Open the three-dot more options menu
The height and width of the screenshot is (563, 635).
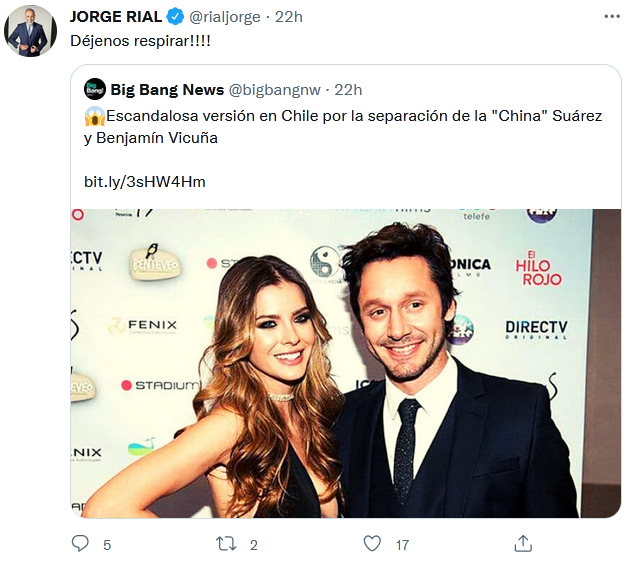click(x=612, y=17)
